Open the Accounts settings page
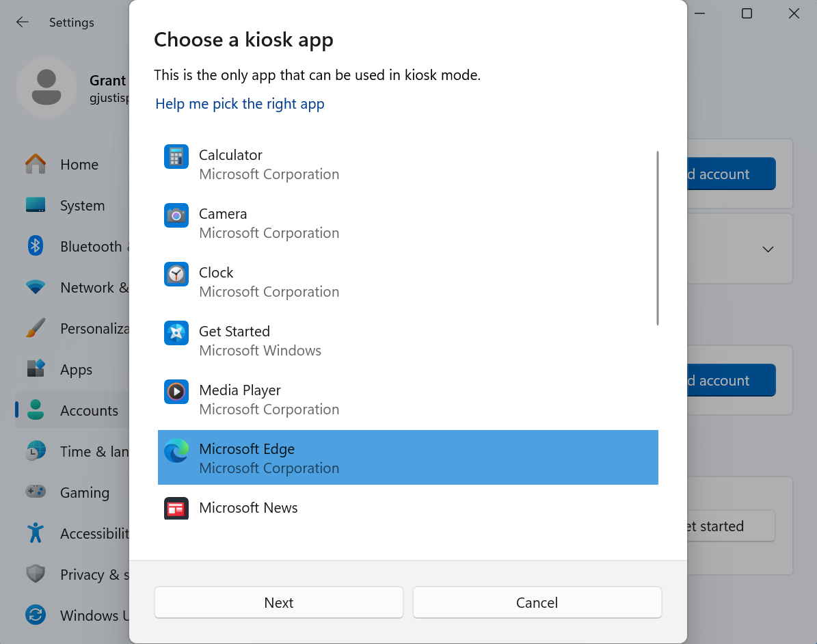 point(73,410)
